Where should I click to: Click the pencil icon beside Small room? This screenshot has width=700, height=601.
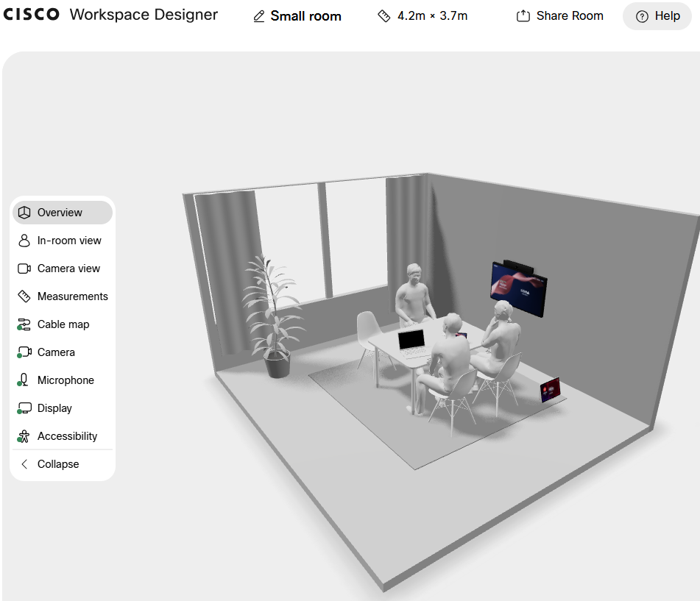pyautogui.click(x=258, y=16)
